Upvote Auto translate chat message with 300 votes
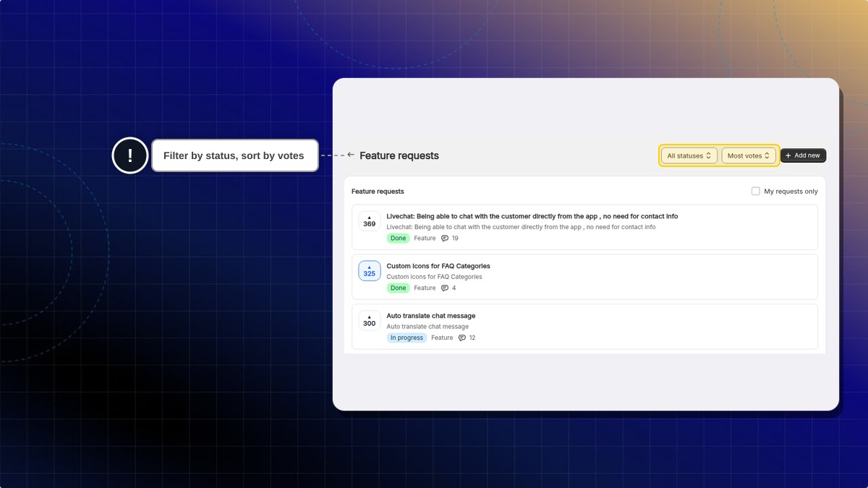The width and height of the screenshot is (868, 488). [x=370, y=320]
